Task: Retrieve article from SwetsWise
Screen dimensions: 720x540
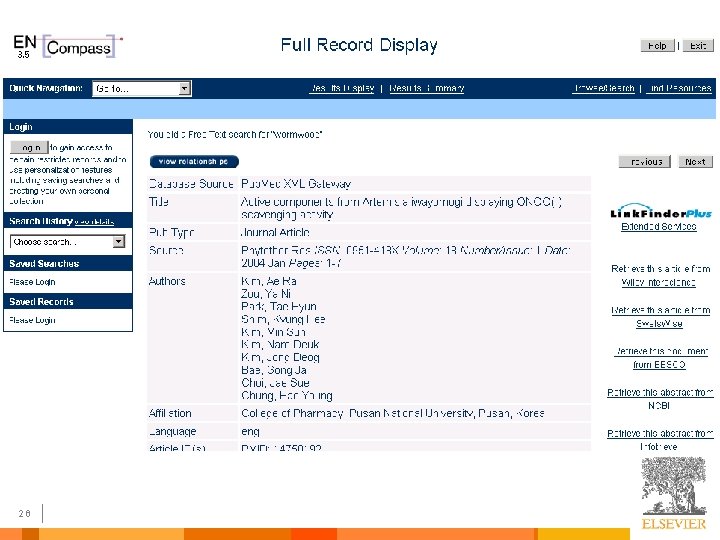Action: (660, 317)
